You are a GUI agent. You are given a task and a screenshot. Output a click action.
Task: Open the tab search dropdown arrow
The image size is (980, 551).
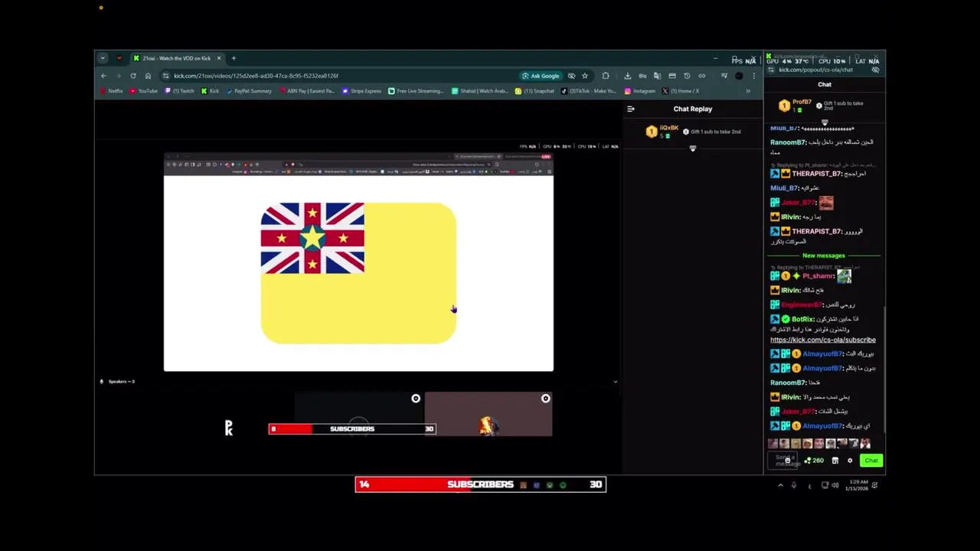pyautogui.click(x=103, y=58)
